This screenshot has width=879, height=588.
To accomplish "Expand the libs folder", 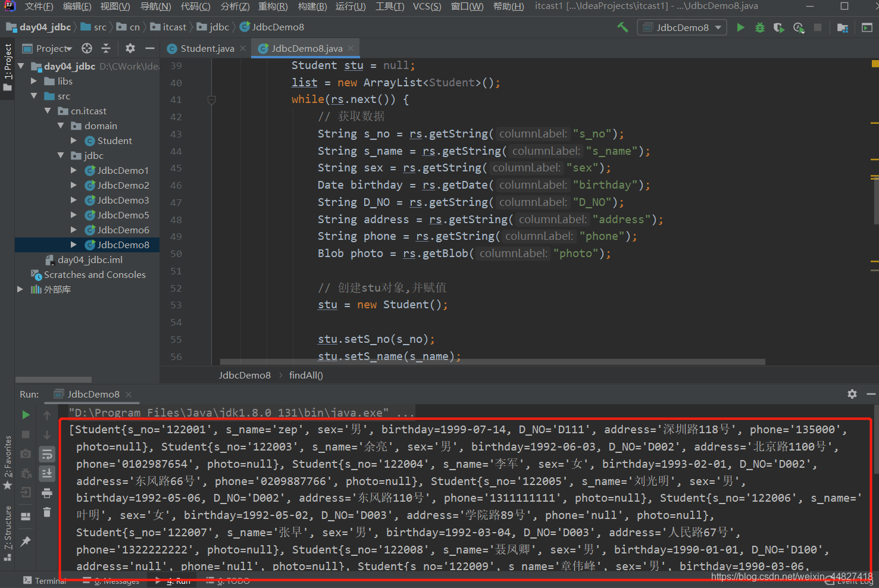I will point(34,81).
